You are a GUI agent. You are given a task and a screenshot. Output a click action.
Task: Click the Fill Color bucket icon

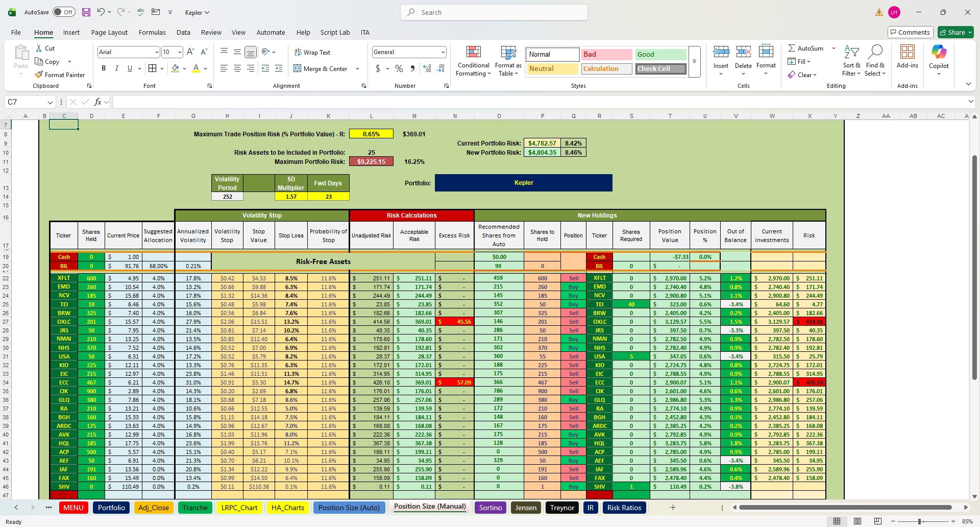coord(175,68)
